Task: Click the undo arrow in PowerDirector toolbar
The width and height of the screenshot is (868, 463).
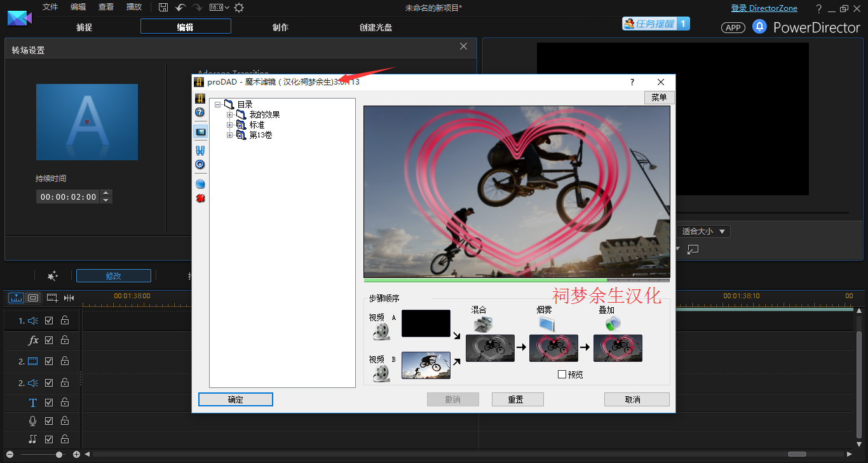Action: point(180,8)
